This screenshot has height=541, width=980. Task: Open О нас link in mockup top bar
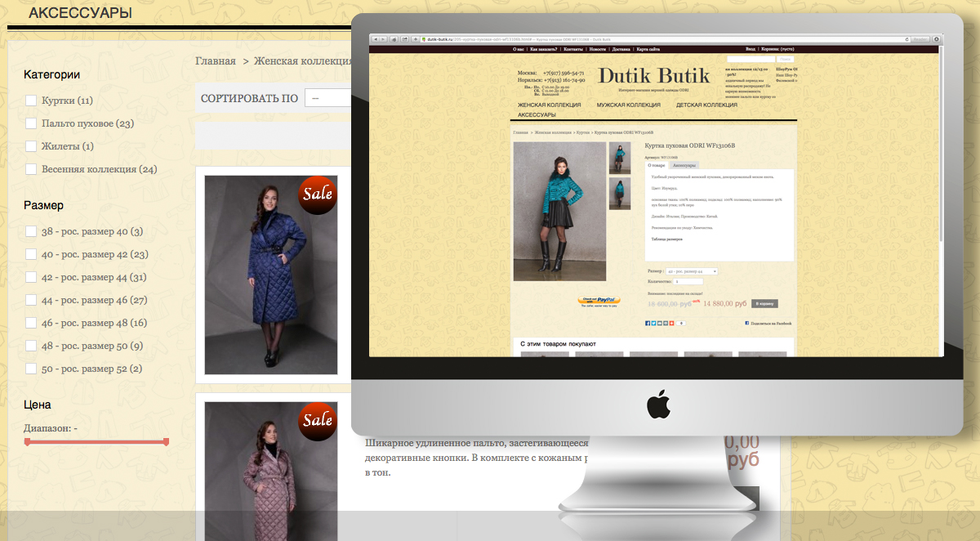point(519,49)
